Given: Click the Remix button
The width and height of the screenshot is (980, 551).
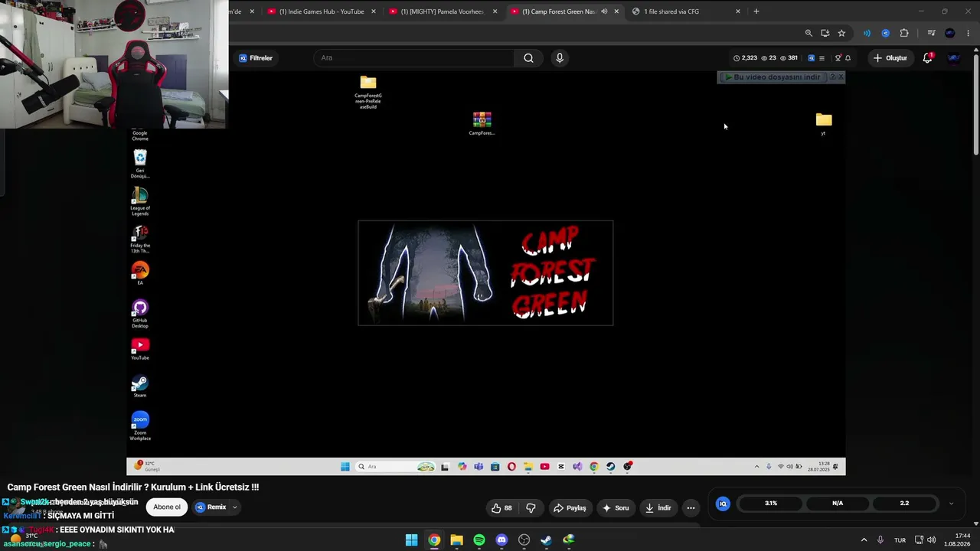Looking at the screenshot, I should pyautogui.click(x=211, y=507).
